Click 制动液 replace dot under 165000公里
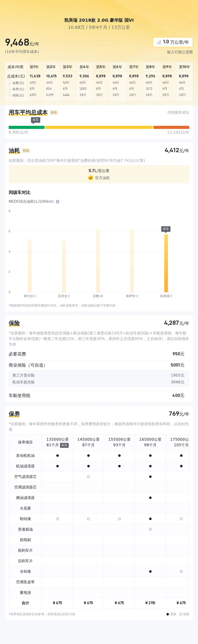The width and height of the screenshot is (198, 644). (x=150, y=519)
